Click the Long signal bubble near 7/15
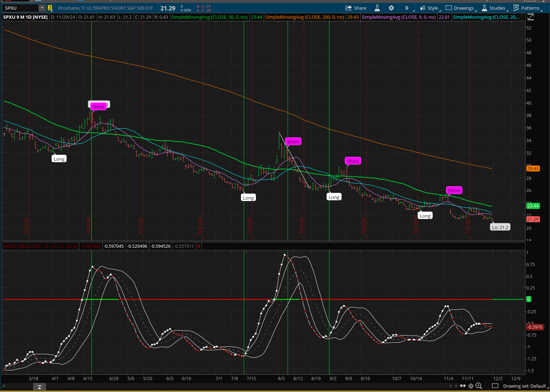This screenshot has width=550, height=392. pyautogui.click(x=248, y=198)
